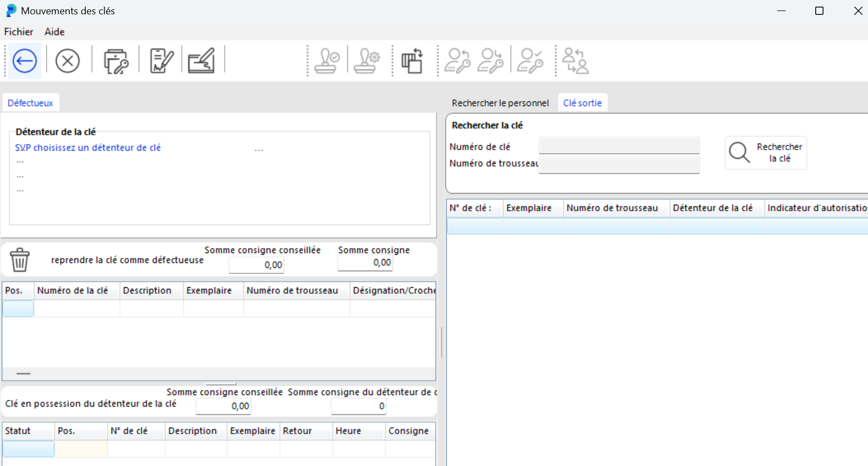Click the Numéro de clé input field
This screenshot has height=466, width=868.
(618, 146)
